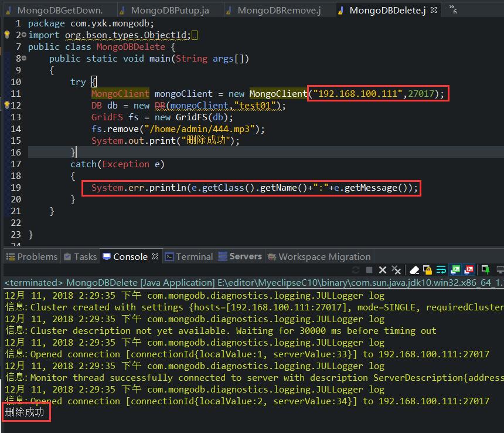Click the Terminal tab icon
This screenshot has width=504, height=433.
169,257
